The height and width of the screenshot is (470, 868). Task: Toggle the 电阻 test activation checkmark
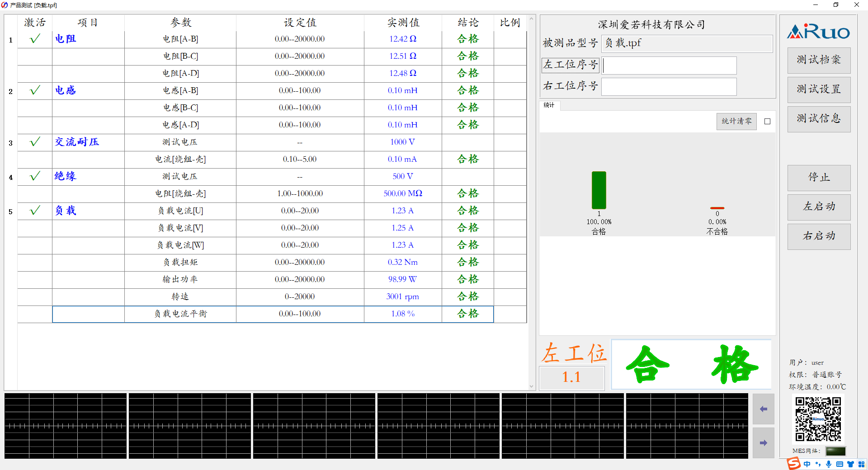point(35,39)
